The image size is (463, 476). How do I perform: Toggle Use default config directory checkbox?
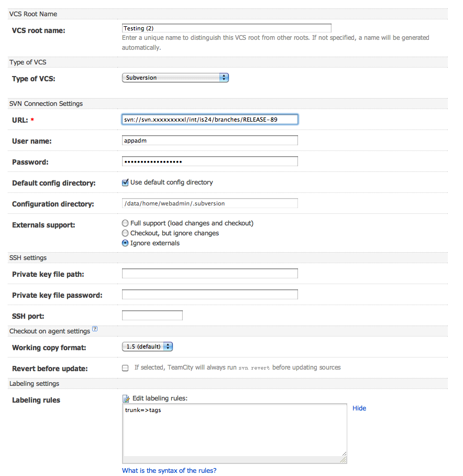(125, 182)
